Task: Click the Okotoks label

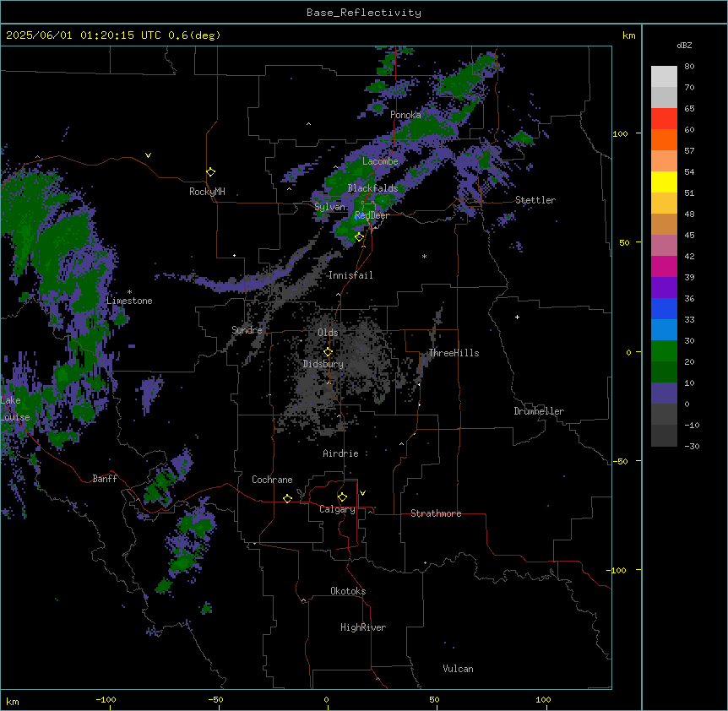Action: 348,591
